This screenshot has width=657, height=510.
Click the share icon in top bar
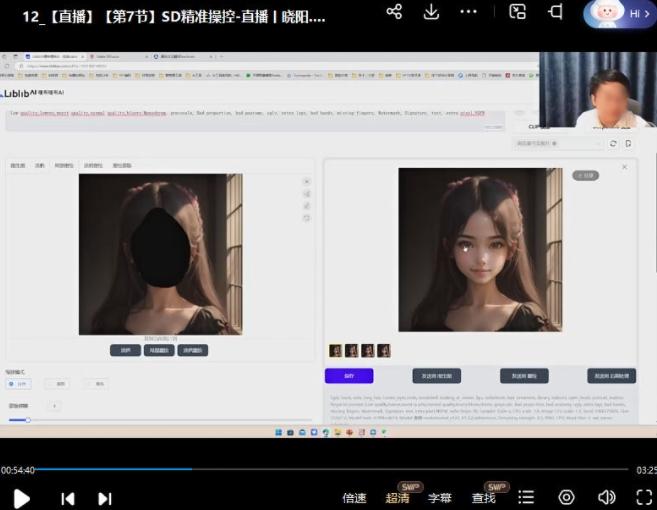[x=394, y=12]
